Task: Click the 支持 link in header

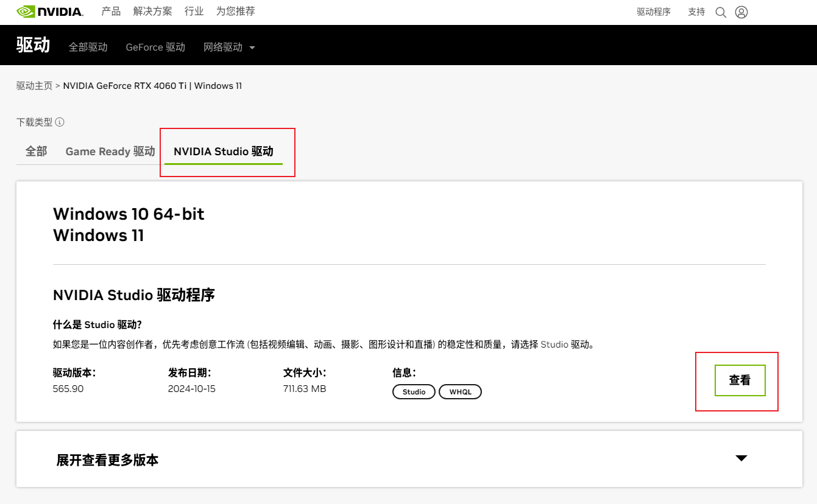Action: pos(696,12)
